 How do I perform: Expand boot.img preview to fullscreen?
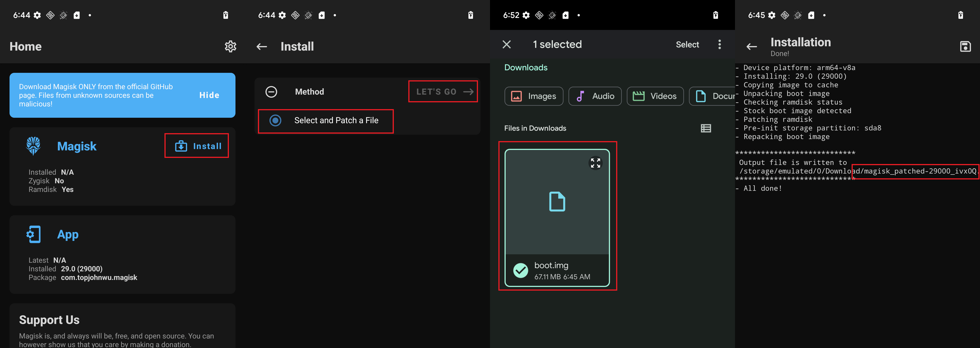[596, 163]
